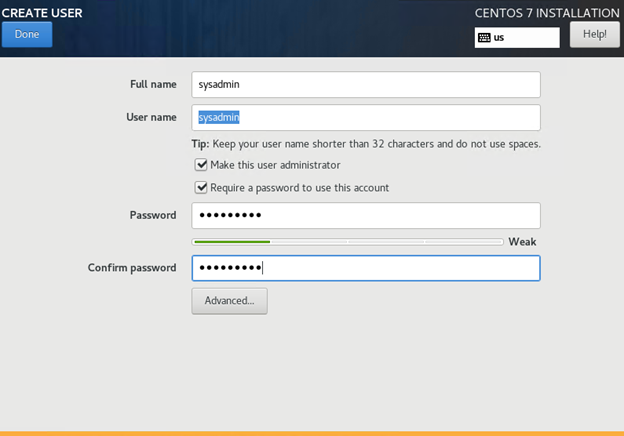Focus the Full name input field
This screenshot has height=436, width=624.
coord(366,84)
